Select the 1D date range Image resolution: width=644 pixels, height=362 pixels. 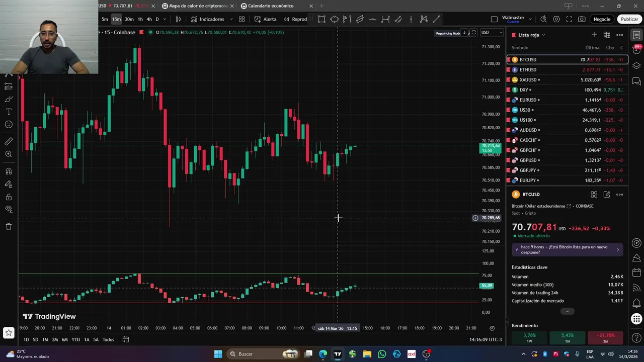[26, 340]
